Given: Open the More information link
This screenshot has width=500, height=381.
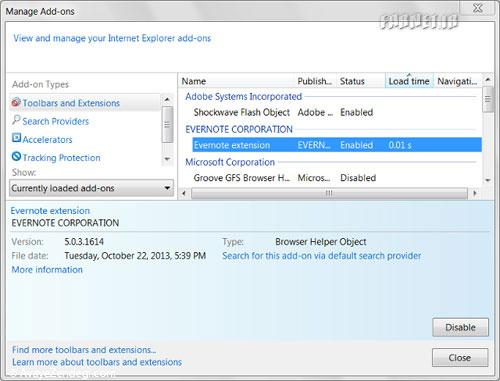Looking at the screenshot, I should (47, 269).
